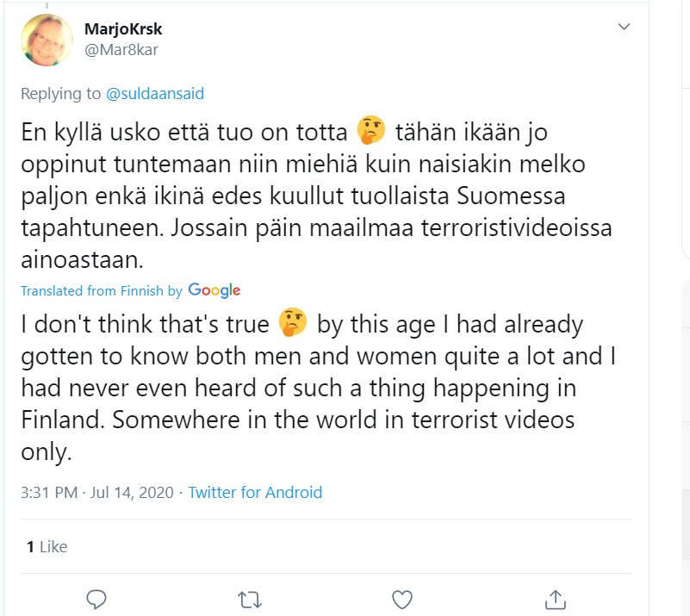Retweet this tweet using the retweet icon

pos(250,598)
